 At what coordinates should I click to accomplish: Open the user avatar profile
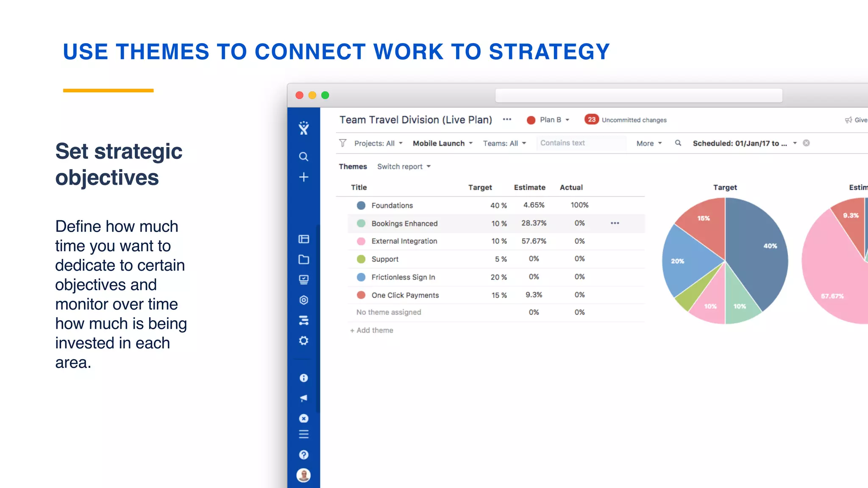(303, 475)
